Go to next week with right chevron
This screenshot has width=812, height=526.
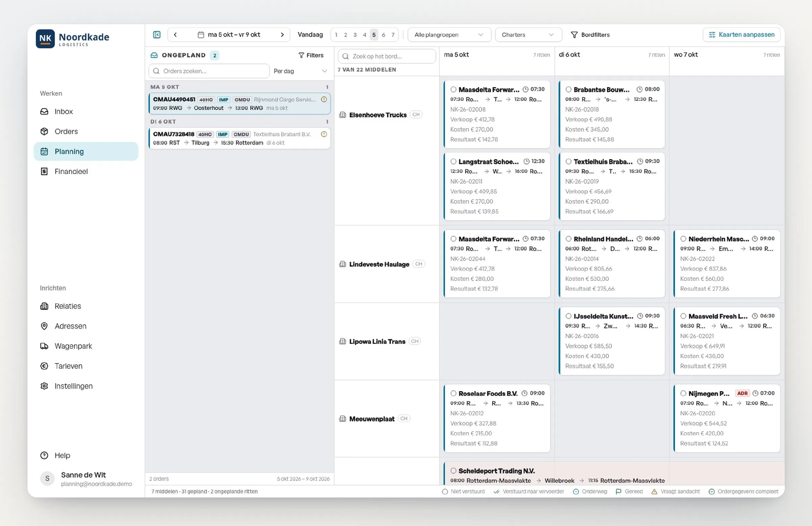[x=282, y=35]
